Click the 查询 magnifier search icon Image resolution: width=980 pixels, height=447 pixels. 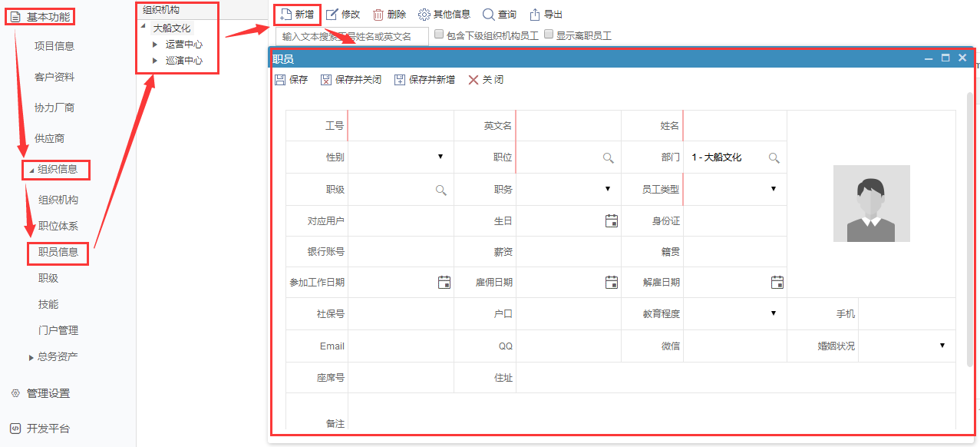(x=488, y=15)
